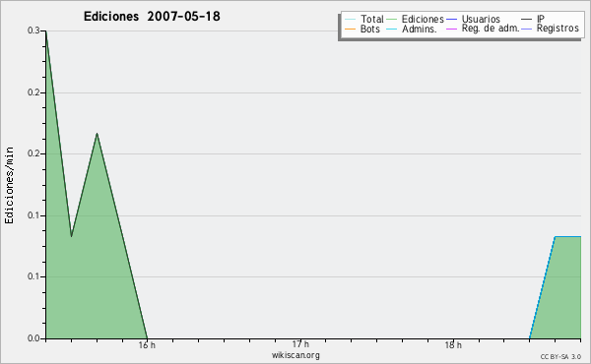
Task: Click the blue Admins plateau line segment
Action: 567,236
